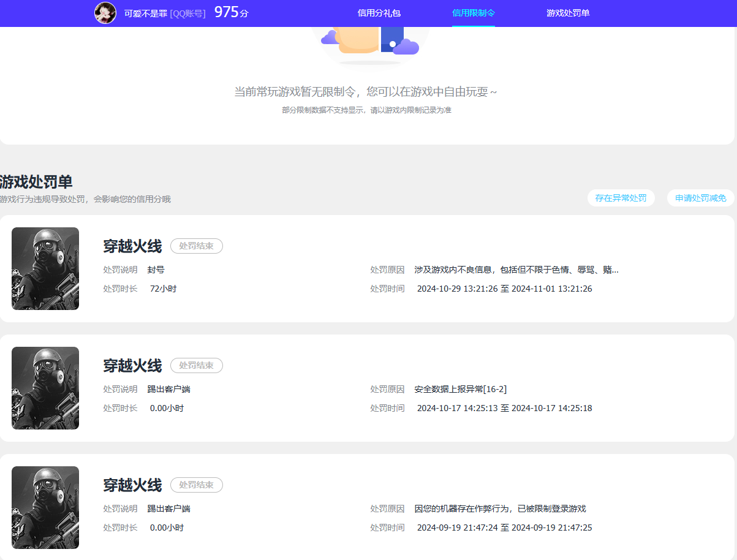Image resolution: width=737 pixels, height=560 pixels.
Task: Click the [QQ账号] label
Action: pyautogui.click(x=187, y=13)
